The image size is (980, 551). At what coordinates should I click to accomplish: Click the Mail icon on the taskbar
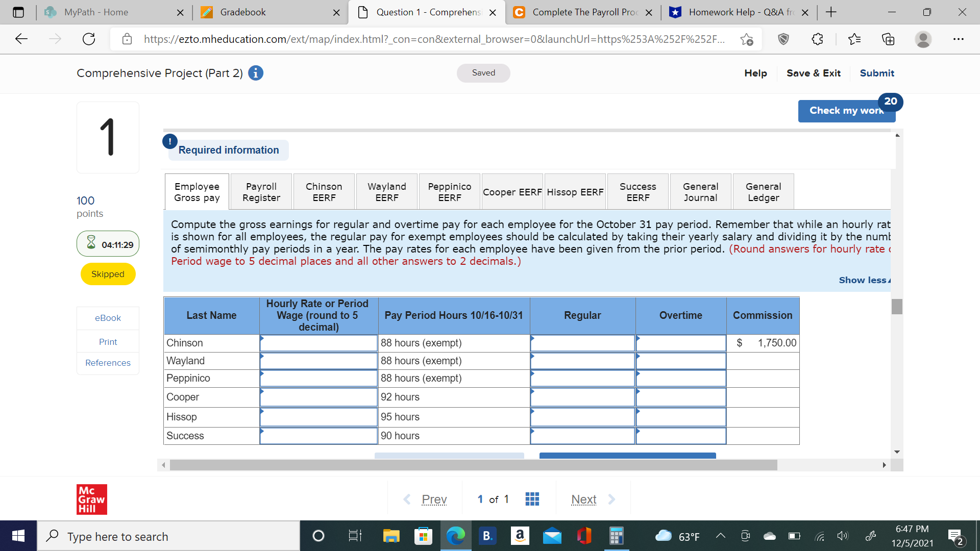pyautogui.click(x=552, y=536)
